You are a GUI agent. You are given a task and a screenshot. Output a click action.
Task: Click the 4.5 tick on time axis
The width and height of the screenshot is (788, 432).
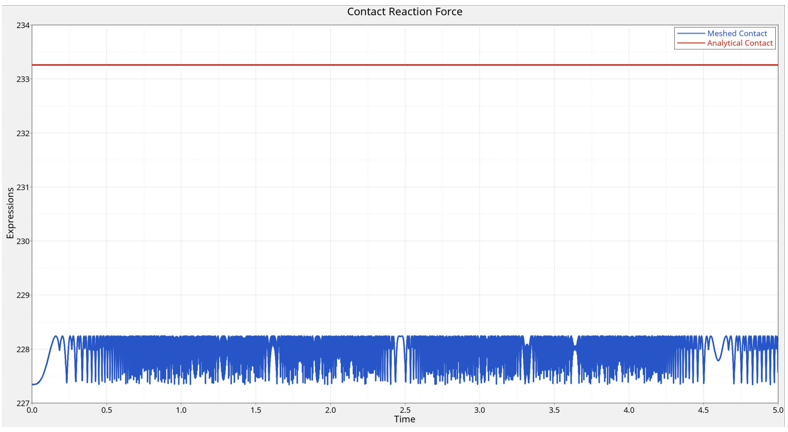[x=703, y=410]
